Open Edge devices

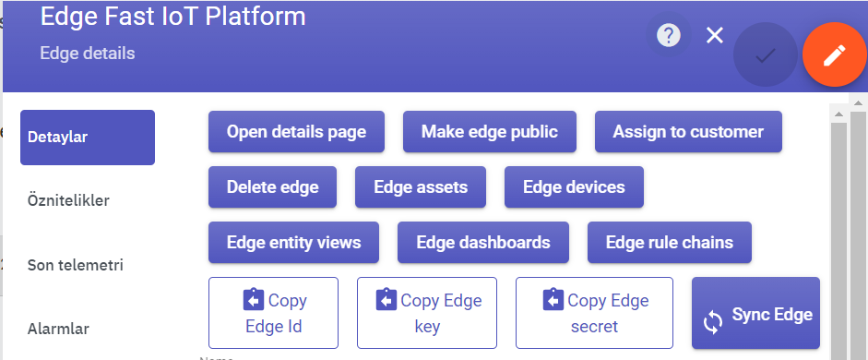[x=574, y=187]
